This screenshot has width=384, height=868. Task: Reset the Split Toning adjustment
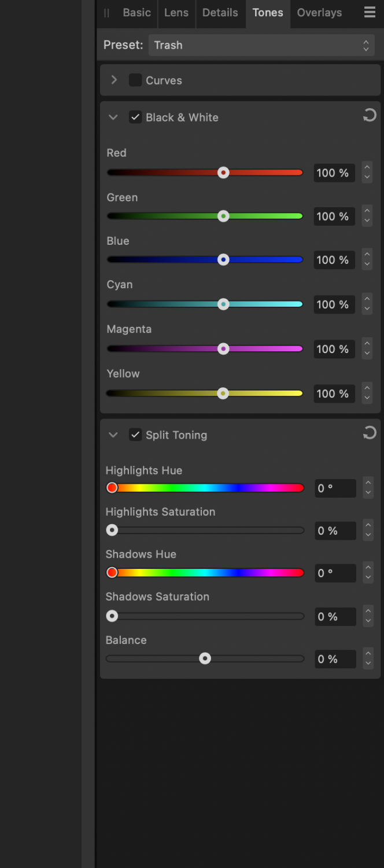pos(370,433)
